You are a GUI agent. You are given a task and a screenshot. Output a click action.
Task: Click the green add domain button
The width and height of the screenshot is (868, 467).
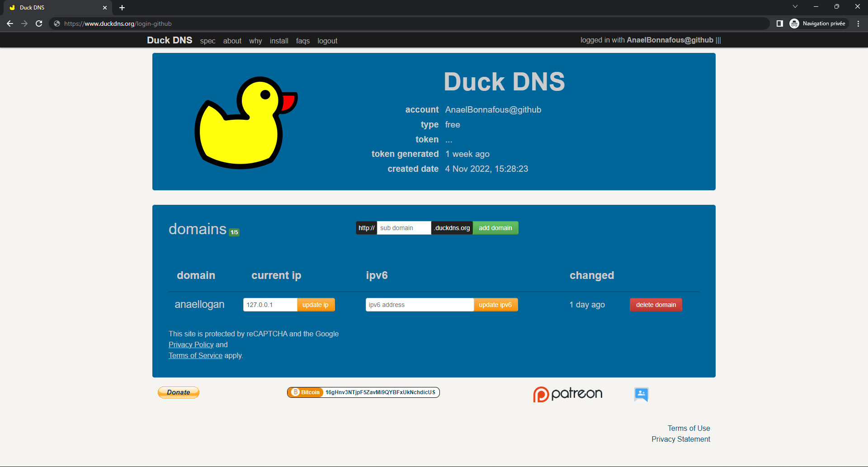(495, 228)
